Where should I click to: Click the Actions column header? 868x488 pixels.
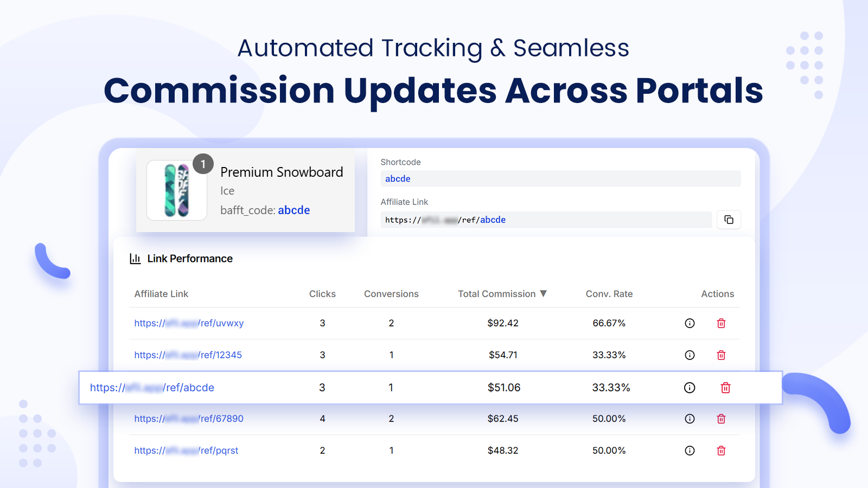(x=717, y=294)
